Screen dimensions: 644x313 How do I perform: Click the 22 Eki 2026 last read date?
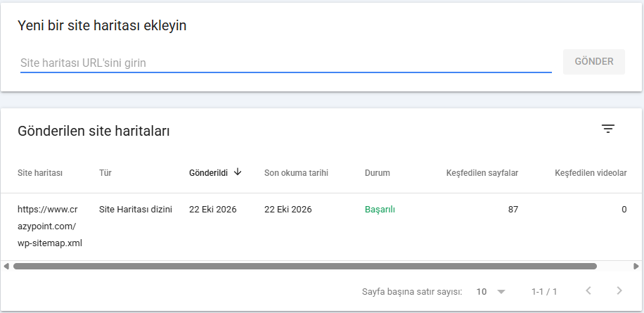click(288, 210)
